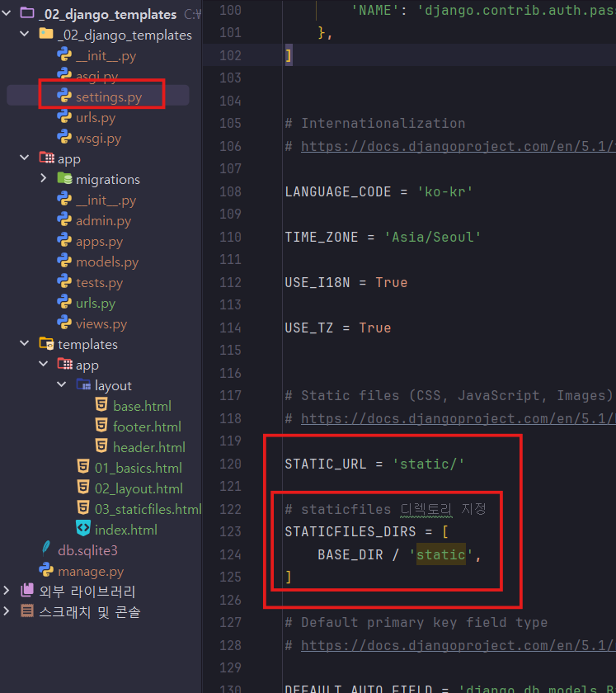Click line number 123 in the gutter

[x=230, y=531]
